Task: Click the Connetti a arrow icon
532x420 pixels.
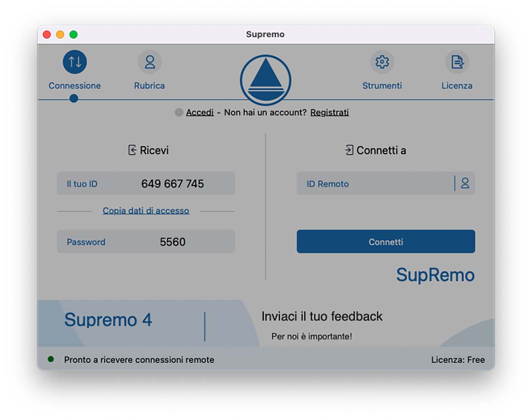Action: tap(349, 150)
